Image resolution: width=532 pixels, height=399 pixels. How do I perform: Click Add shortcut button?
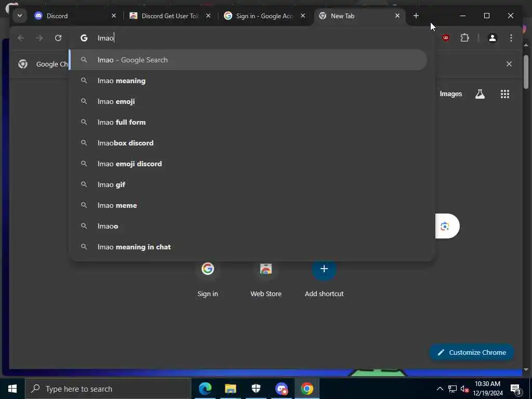(324, 280)
